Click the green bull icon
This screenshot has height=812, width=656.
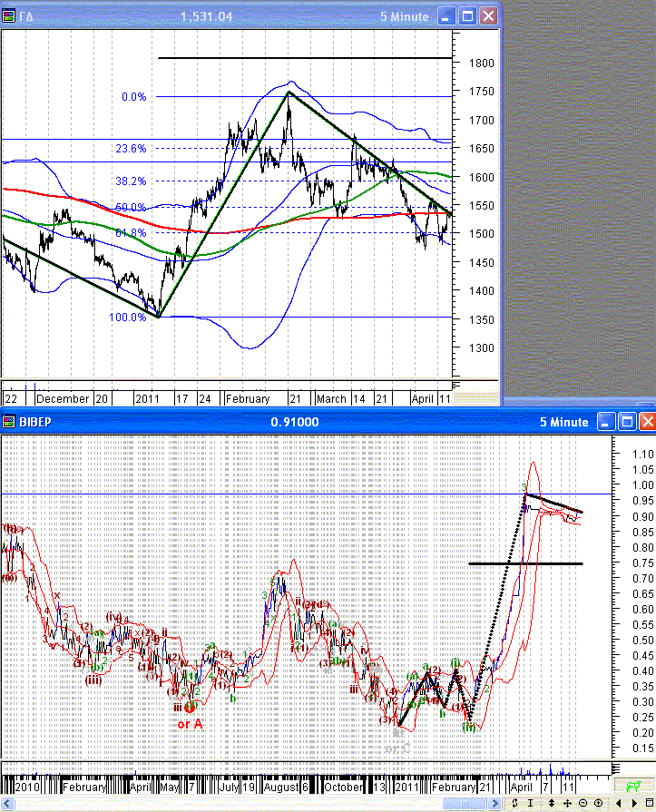pos(632,786)
